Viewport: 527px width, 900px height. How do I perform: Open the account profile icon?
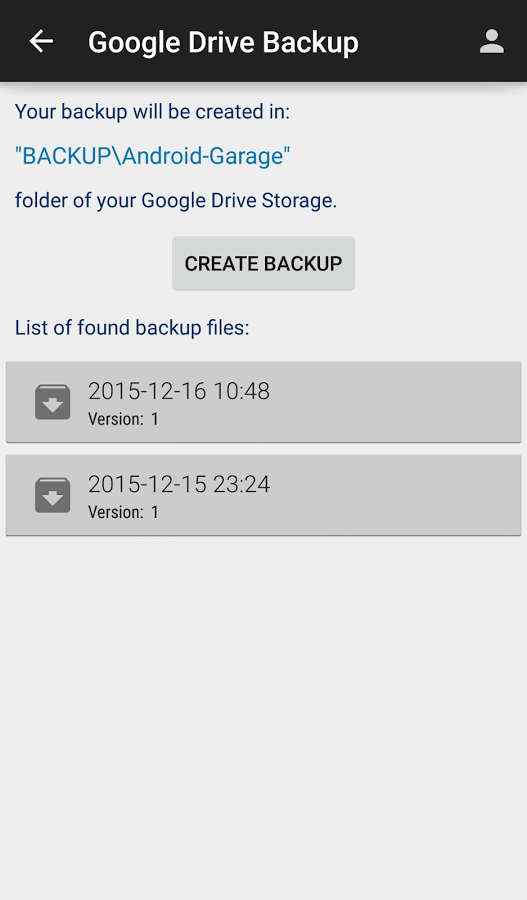492,41
